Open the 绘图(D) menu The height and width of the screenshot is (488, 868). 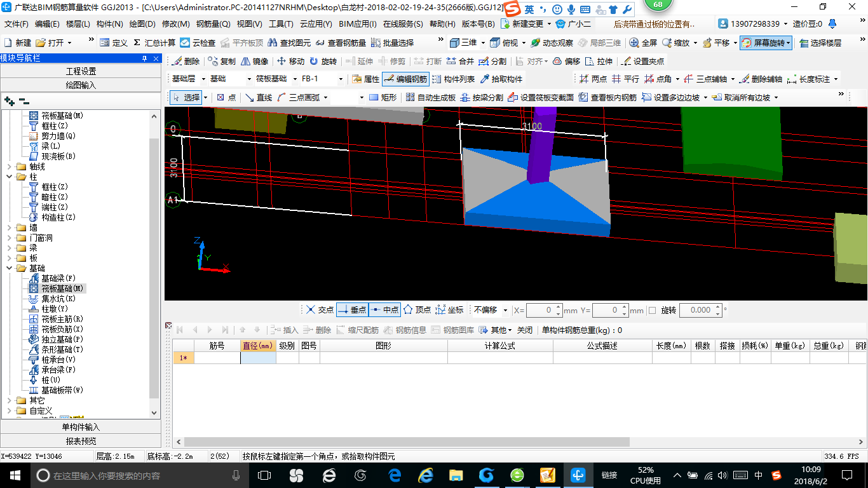142,24
